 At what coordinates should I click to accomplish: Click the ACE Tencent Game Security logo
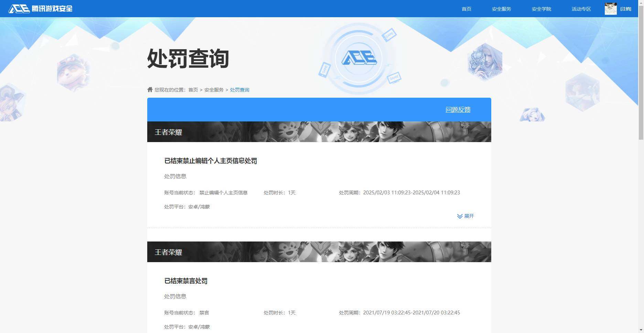tap(41, 9)
